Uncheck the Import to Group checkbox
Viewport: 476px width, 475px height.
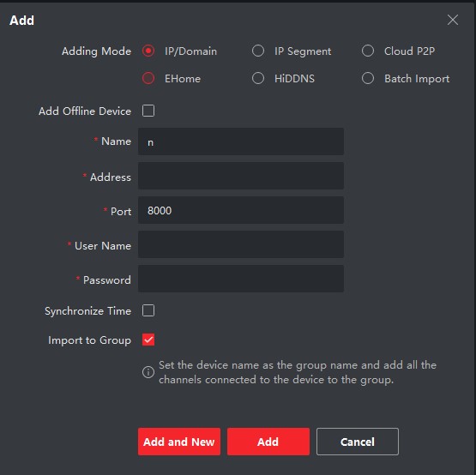(x=148, y=340)
